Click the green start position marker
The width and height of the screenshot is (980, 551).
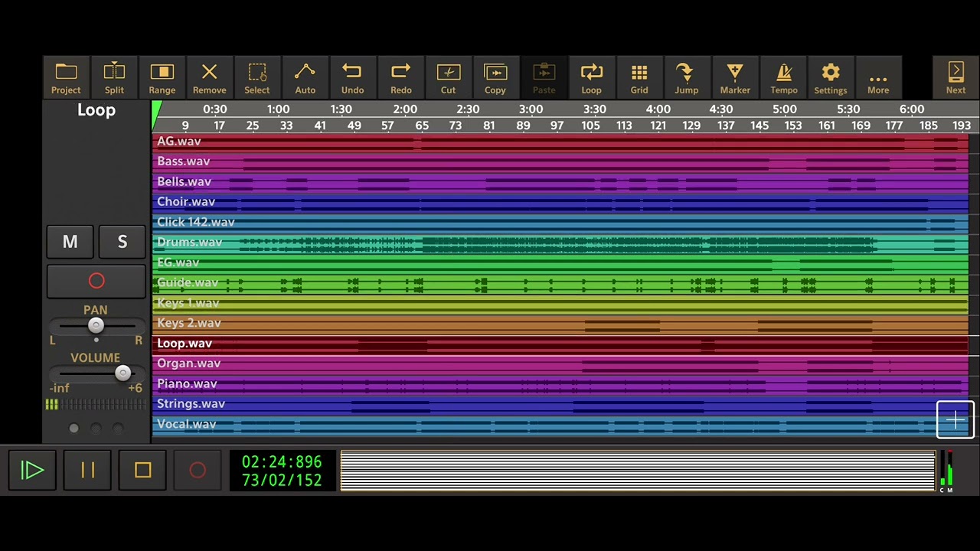pos(157,116)
